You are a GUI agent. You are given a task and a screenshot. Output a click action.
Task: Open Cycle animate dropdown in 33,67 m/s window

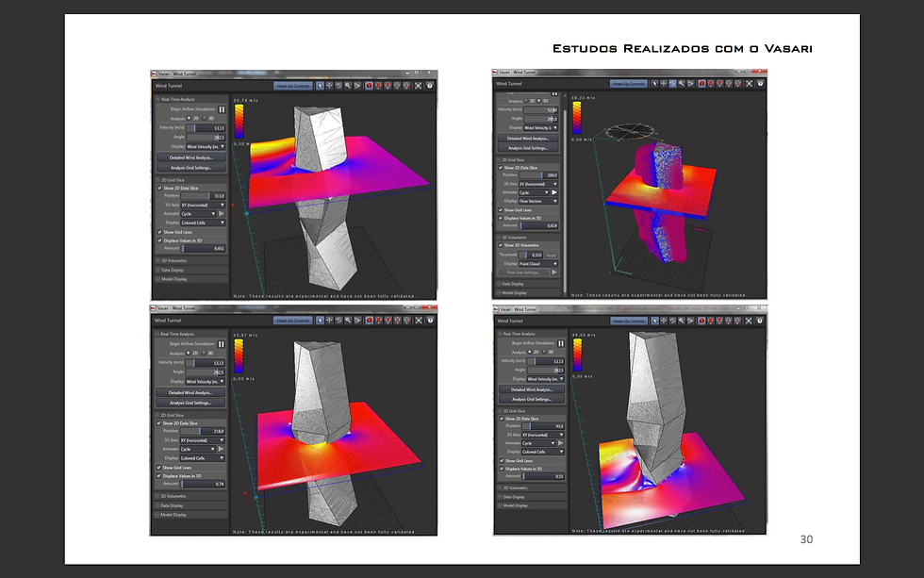pyautogui.click(x=197, y=449)
